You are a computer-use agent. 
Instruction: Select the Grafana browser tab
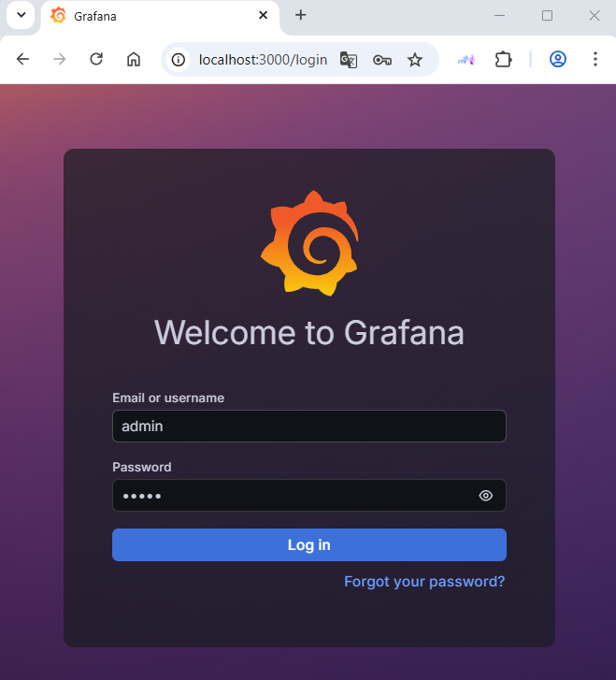click(x=150, y=16)
